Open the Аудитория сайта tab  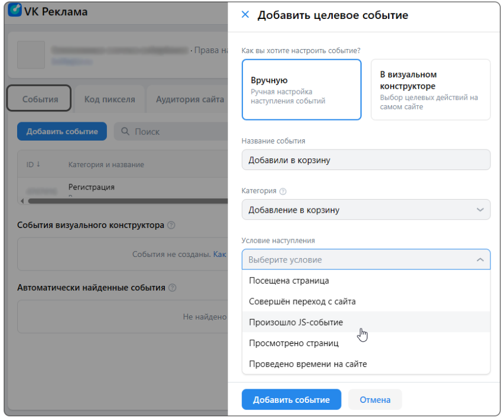(x=188, y=100)
